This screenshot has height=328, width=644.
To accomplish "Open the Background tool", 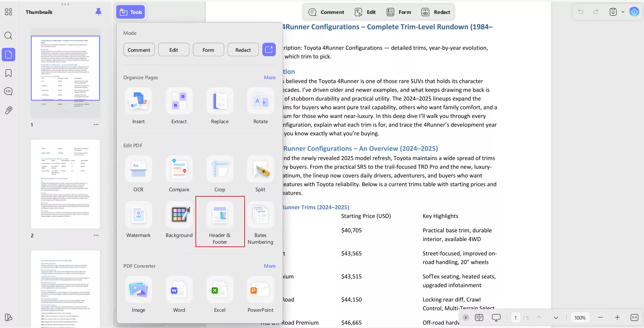I will tap(179, 219).
